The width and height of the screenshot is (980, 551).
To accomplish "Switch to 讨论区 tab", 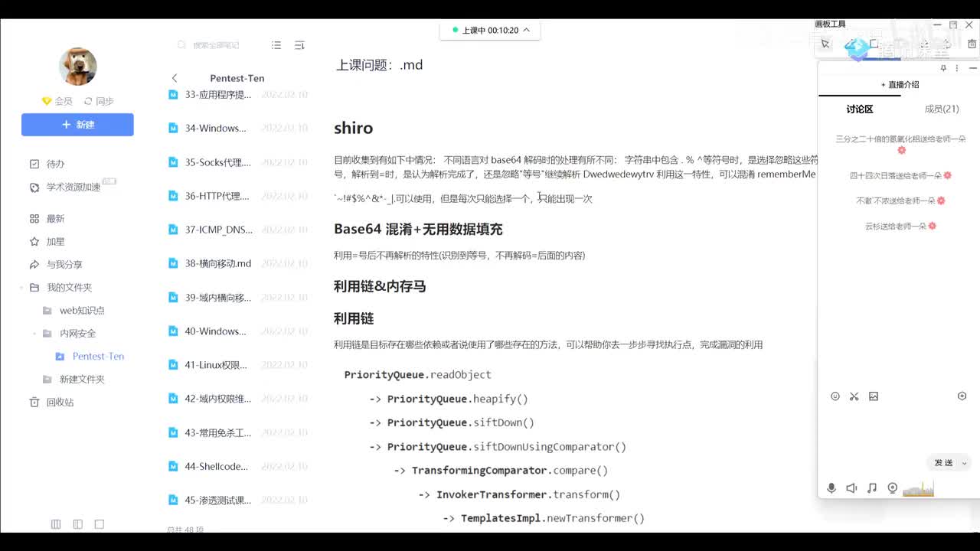I will 860,109.
